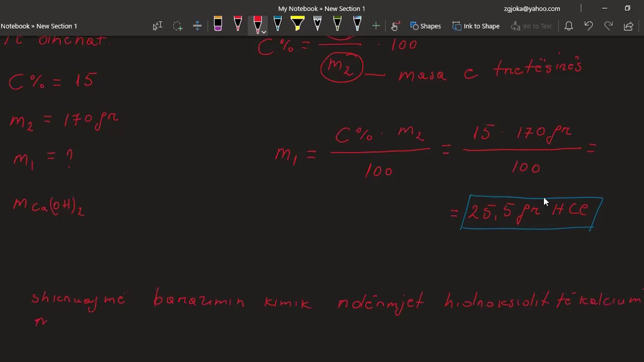
Task: Toggle Draw with Touch mode
Action: tap(395, 26)
